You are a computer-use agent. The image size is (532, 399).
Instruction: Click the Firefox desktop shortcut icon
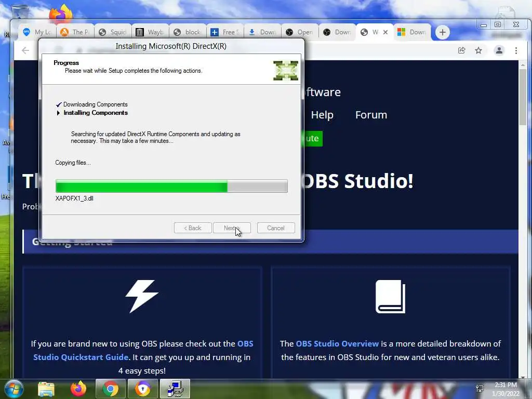60,14
